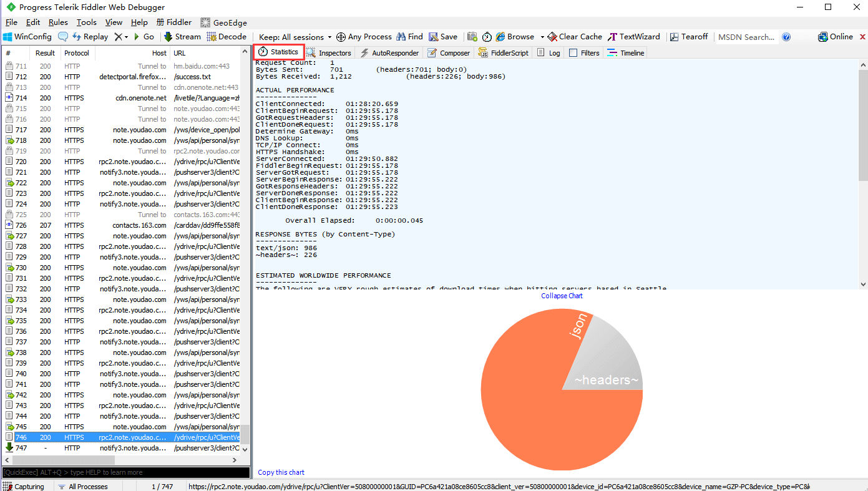
Task: Select session 714 cdn.onenote.net row
Action: click(122, 98)
